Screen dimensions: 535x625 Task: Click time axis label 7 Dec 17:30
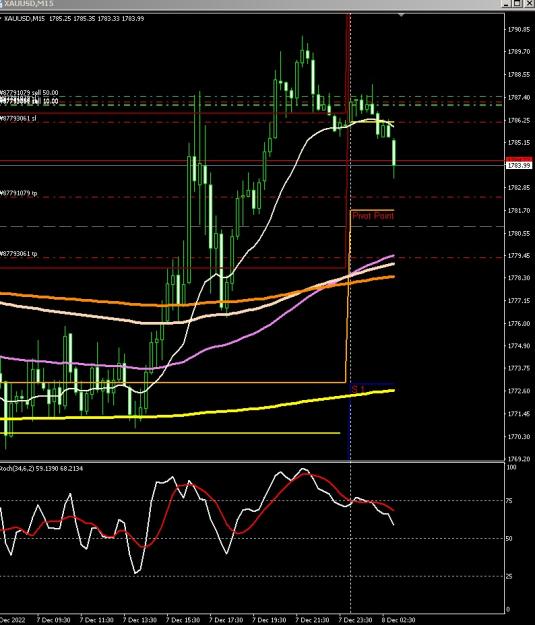[226, 620]
